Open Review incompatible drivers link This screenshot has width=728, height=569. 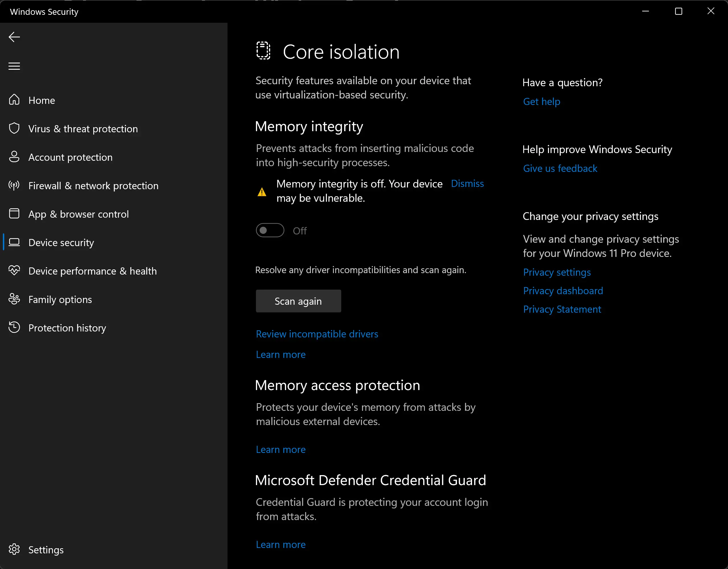point(317,334)
